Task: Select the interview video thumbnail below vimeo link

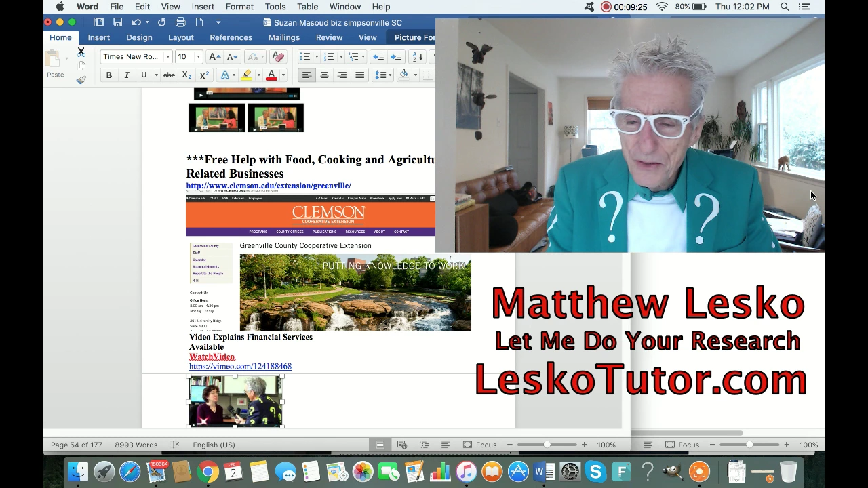Action: (x=235, y=401)
